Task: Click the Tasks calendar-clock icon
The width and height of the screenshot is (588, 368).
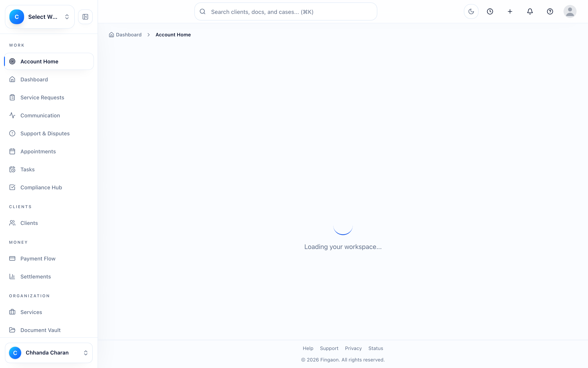Action: point(12,169)
